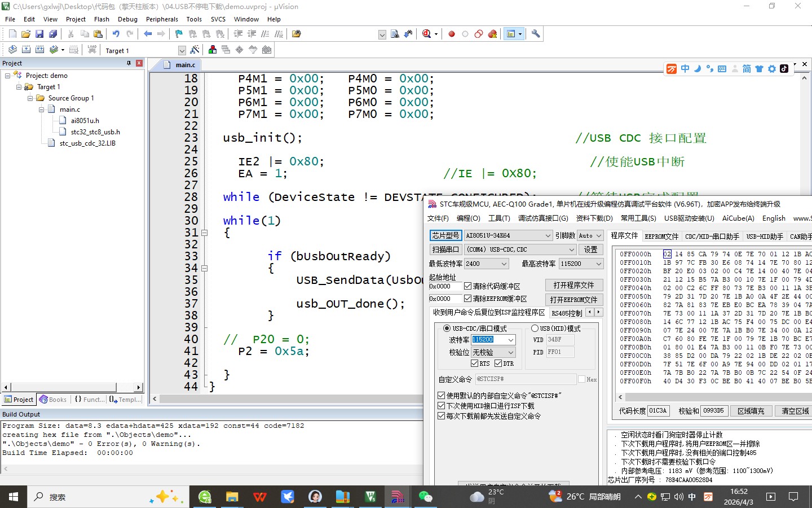812x508 pixels.
Task: Open the chip model AI8051U-34K64 dropdown
Action: click(508, 235)
